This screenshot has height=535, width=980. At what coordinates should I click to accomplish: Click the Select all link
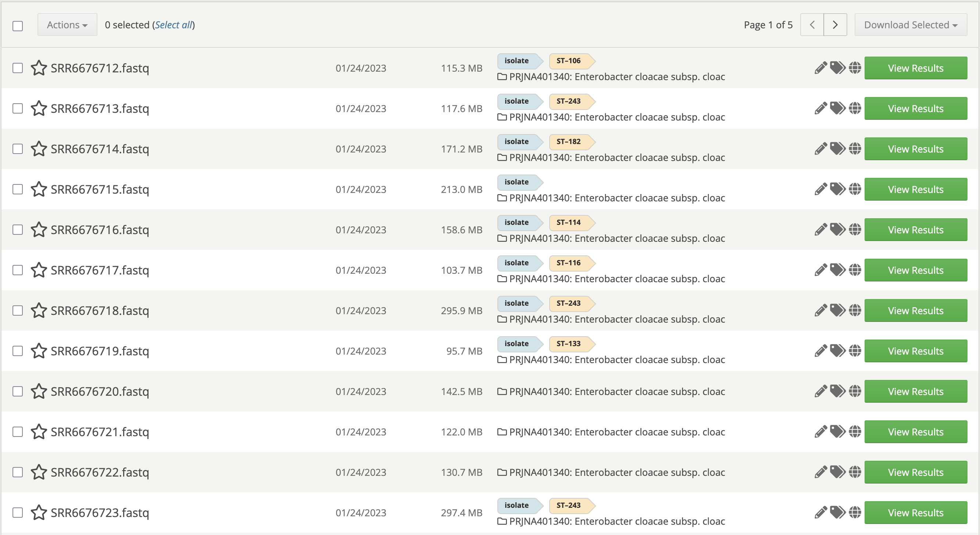pyautogui.click(x=174, y=24)
